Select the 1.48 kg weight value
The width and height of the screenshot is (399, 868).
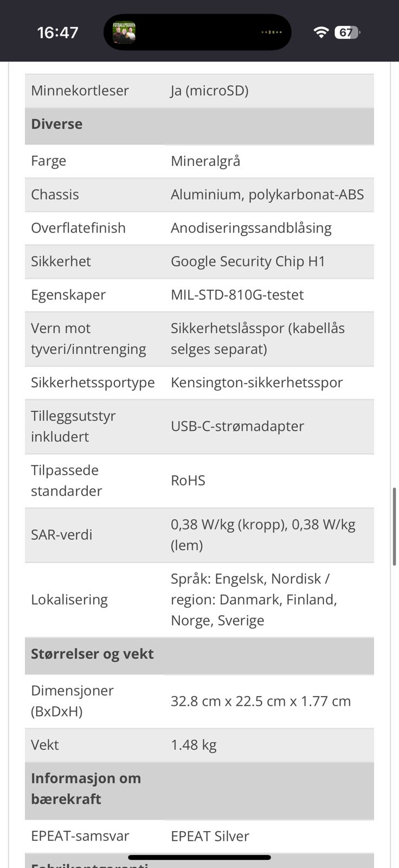coord(194,745)
